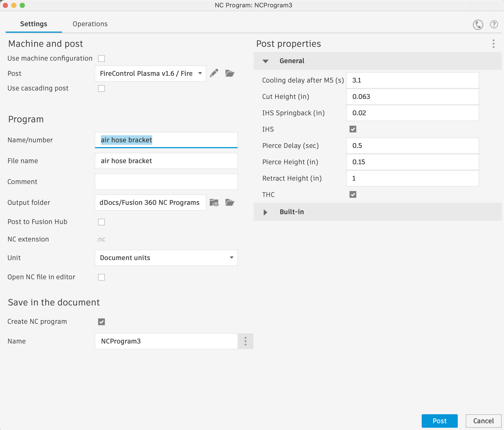Expand the Built-in properties section

266,212
